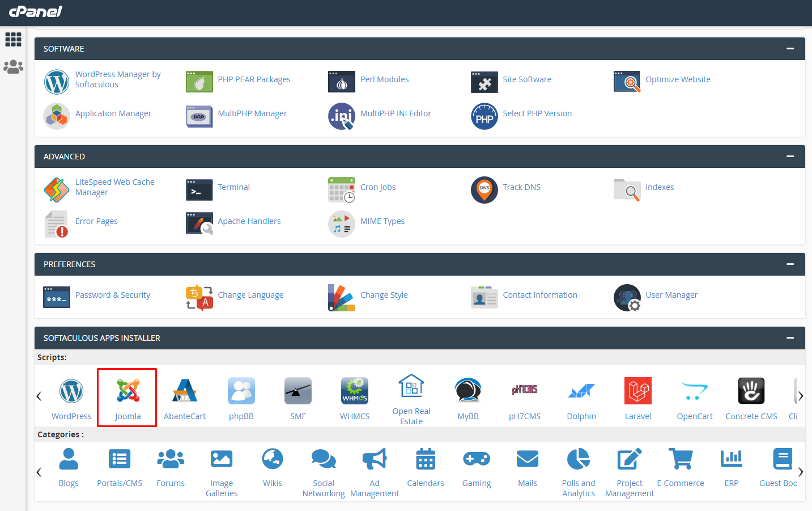Open the MultiPHP INI Editor icon
Viewport: 812px width, 511px height.
point(342,116)
